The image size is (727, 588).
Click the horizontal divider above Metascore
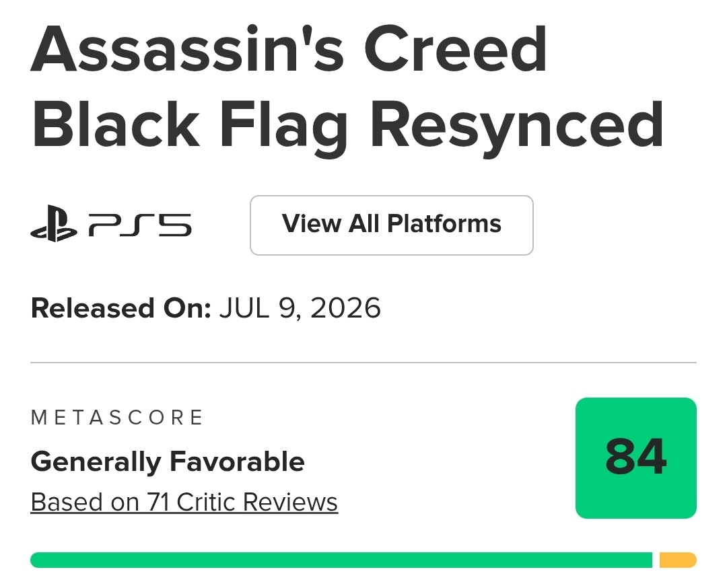(363, 363)
